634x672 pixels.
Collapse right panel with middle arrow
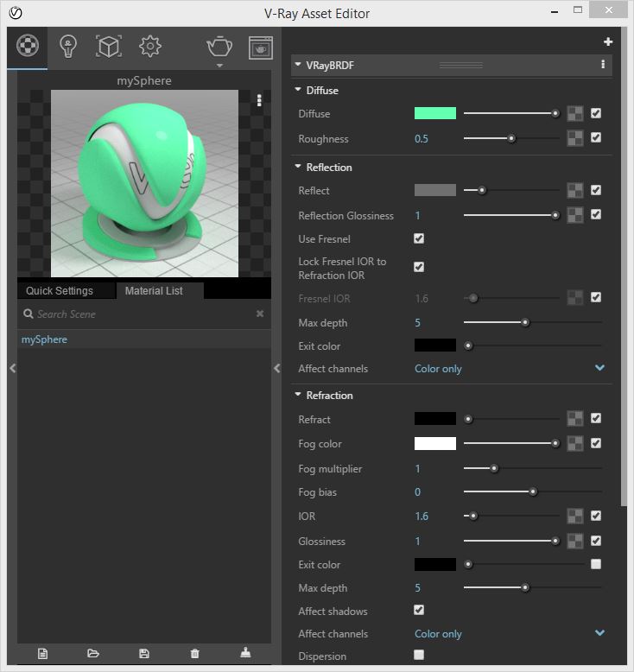(277, 368)
